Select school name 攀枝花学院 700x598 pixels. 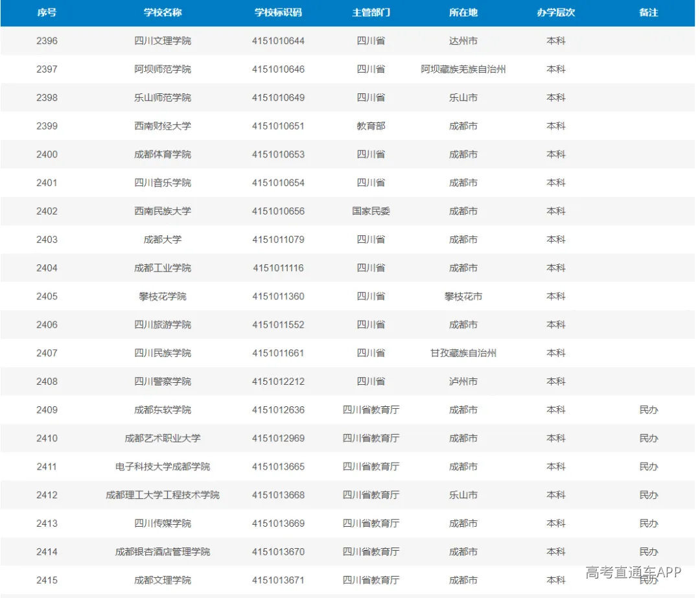click(x=163, y=296)
